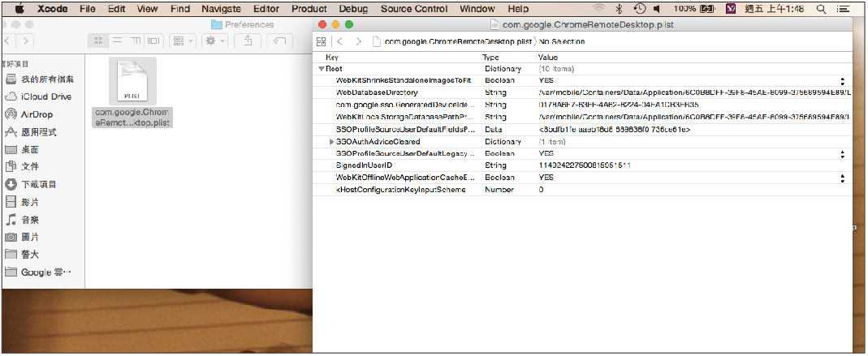
Task: Switch Finder to Cover Flow view
Action: [x=154, y=41]
